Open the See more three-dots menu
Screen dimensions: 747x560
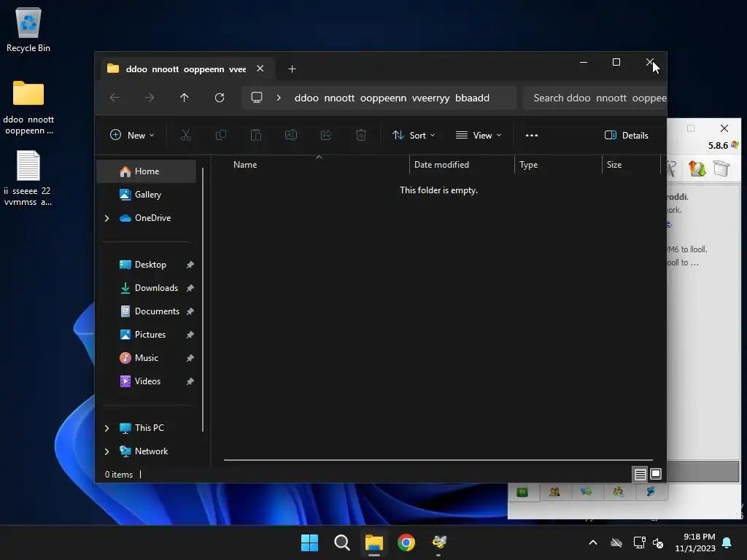pyautogui.click(x=532, y=135)
